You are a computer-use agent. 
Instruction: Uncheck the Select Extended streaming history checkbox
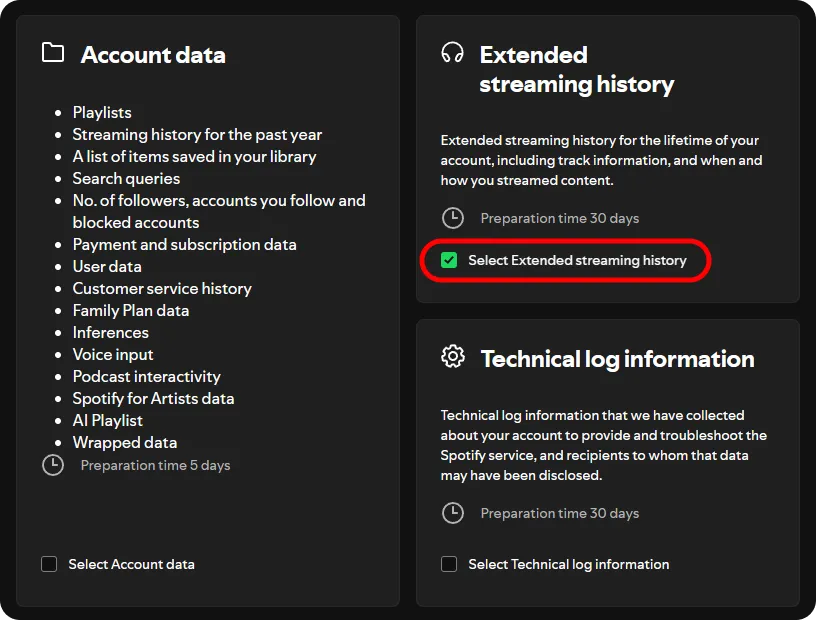click(449, 261)
